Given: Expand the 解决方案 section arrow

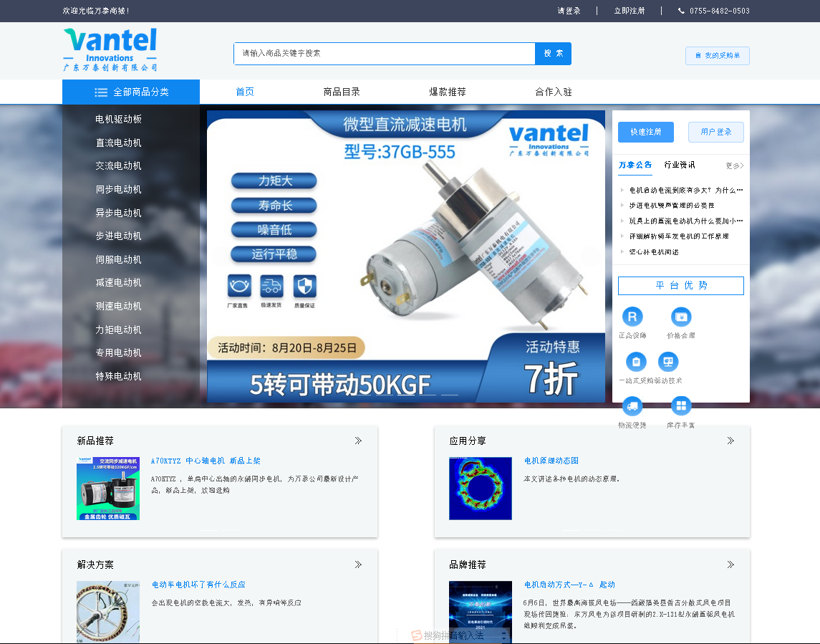Looking at the screenshot, I should pos(358,564).
